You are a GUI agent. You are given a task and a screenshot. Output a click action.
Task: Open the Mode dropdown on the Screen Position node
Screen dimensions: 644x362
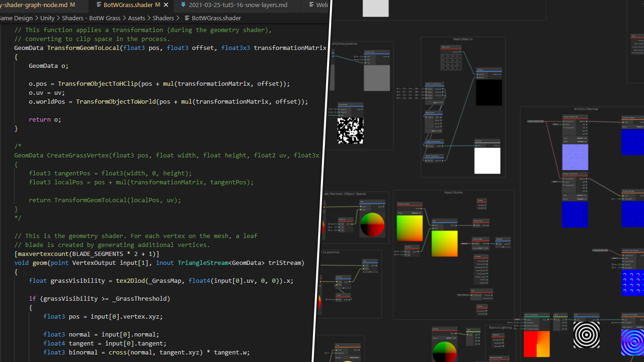pyautogui.click(x=416, y=213)
